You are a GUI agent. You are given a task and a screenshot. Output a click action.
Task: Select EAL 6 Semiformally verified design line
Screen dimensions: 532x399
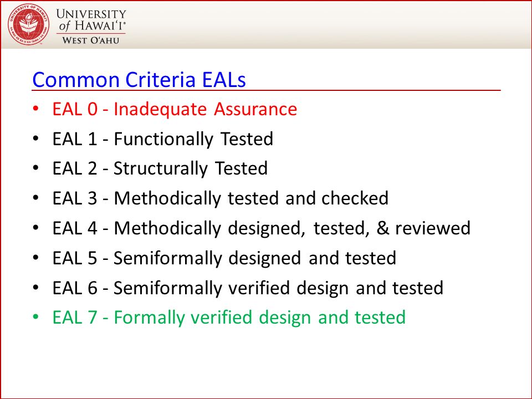(248, 288)
